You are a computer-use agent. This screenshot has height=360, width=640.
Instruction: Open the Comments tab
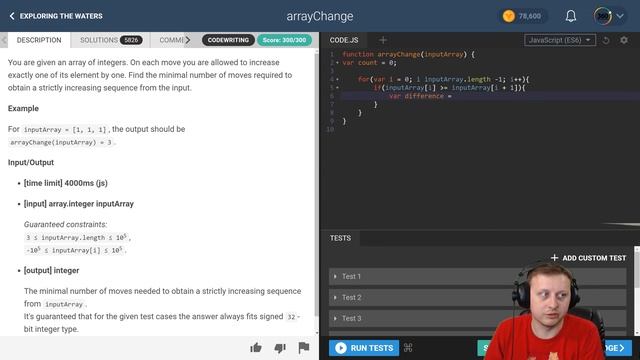click(171, 40)
